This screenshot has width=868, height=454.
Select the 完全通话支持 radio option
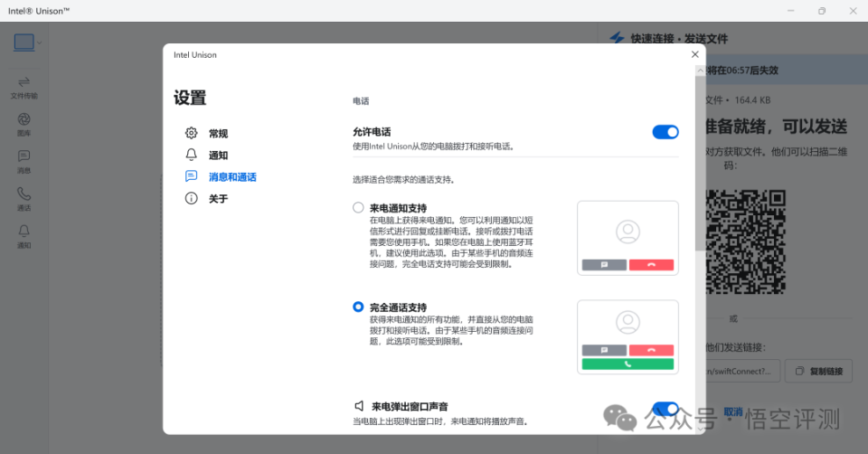tap(358, 307)
